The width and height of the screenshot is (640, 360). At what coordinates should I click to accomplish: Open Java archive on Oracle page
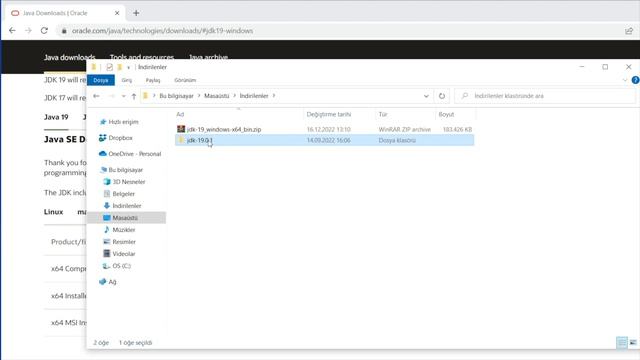click(208, 57)
